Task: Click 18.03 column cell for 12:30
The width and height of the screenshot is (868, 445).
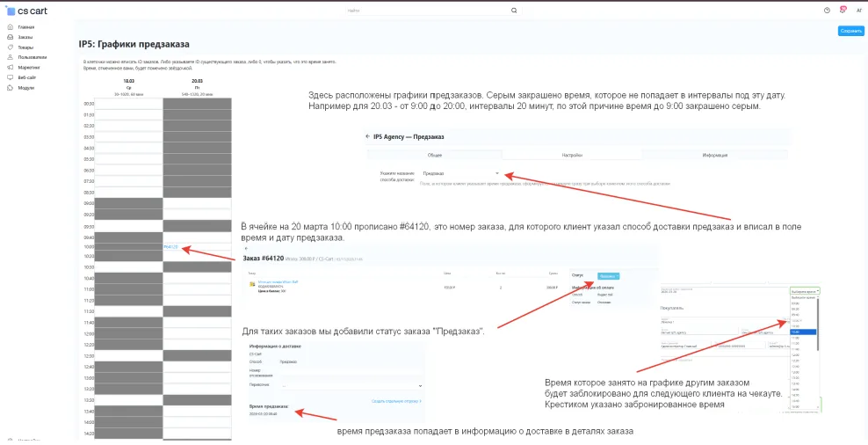Action: (x=128, y=356)
